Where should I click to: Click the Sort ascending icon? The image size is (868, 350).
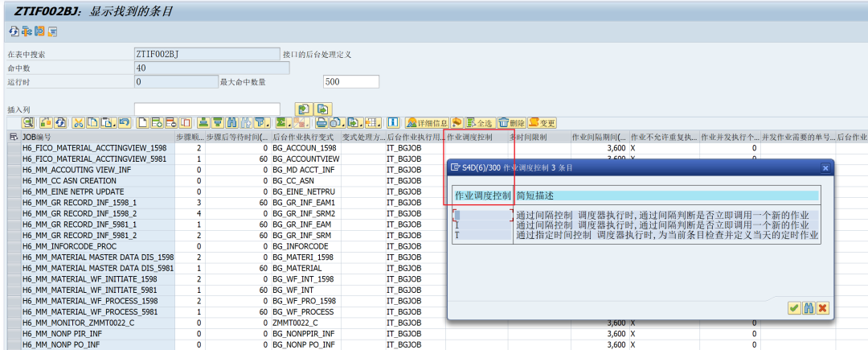203,122
